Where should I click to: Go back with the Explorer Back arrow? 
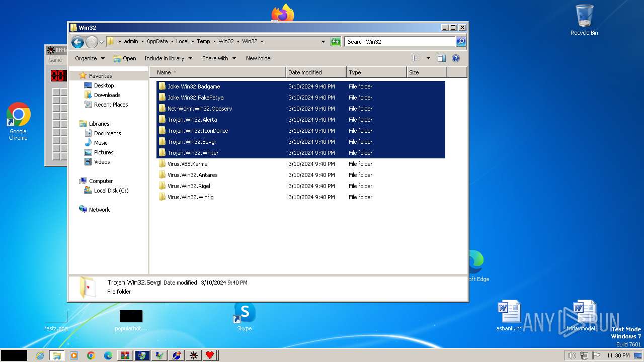pyautogui.click(x=77, y=42)
